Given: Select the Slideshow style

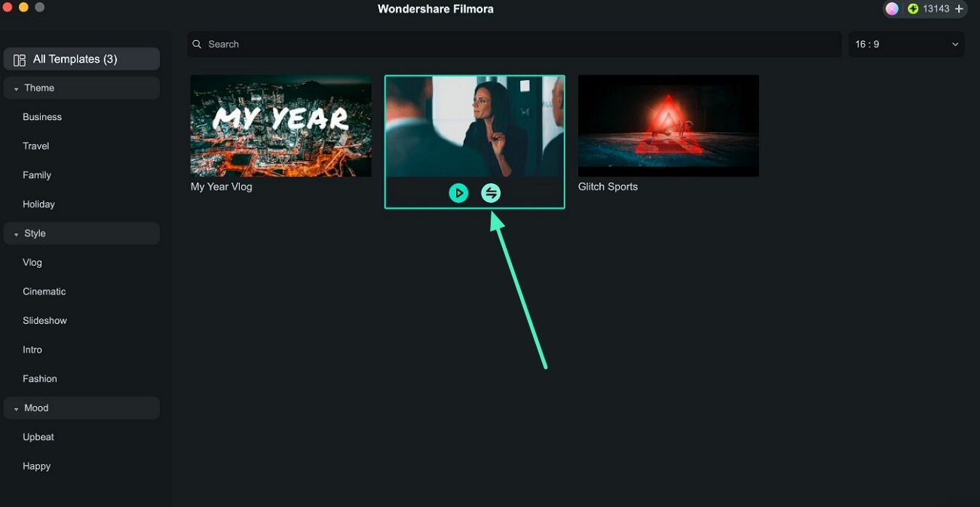Looking at the screenshot, I should 44,321.
